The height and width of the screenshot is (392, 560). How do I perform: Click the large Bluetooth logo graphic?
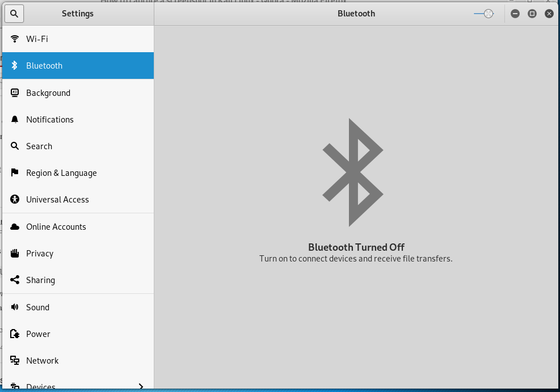pyautogui.click(x=353, y=172)
